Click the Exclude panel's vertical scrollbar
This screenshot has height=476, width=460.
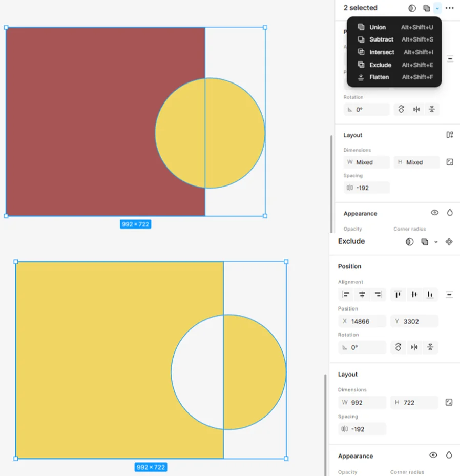click(325, 425)
